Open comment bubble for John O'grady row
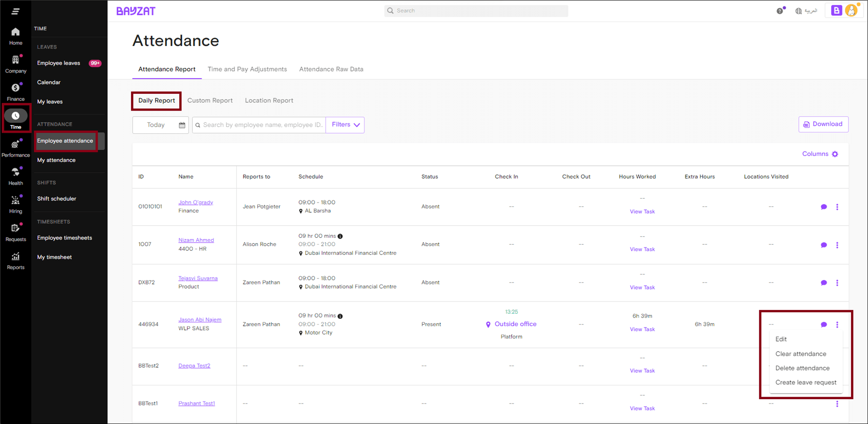 824,207
